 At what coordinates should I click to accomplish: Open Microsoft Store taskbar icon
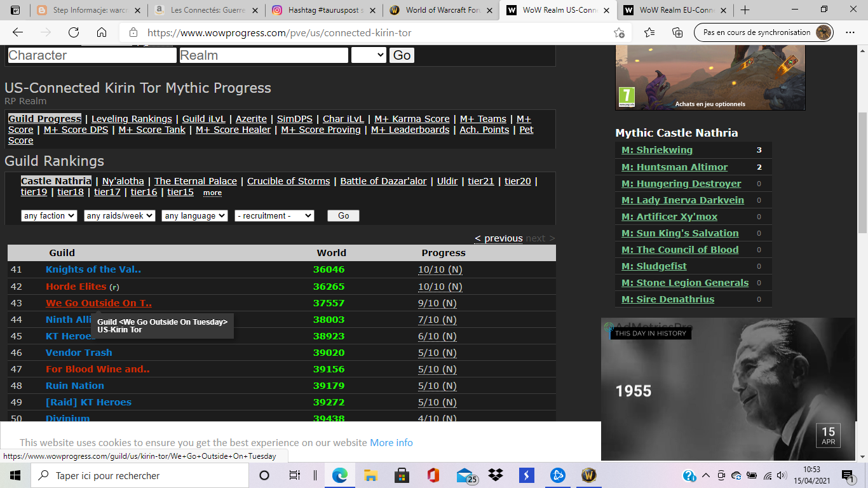(x=402, y=475)
